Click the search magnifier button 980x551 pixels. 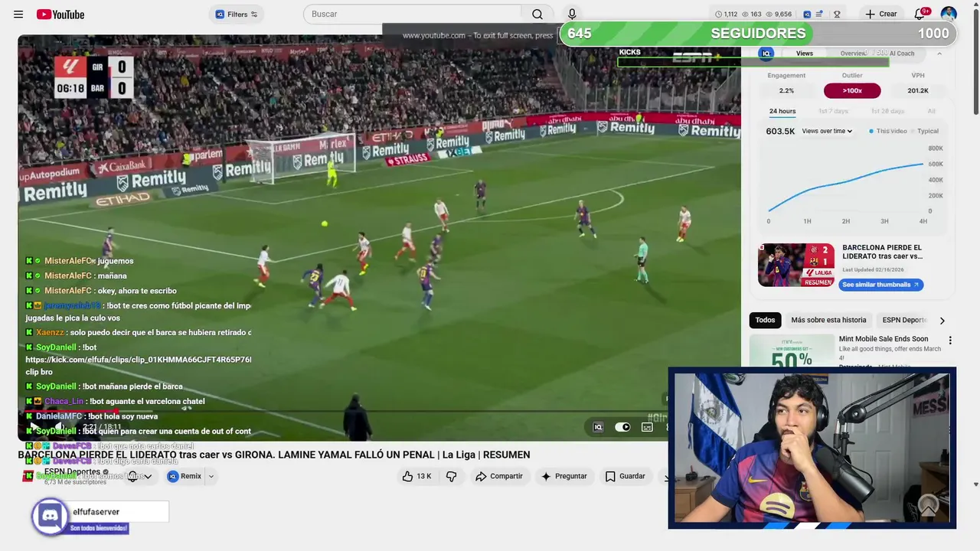point(537,15)
